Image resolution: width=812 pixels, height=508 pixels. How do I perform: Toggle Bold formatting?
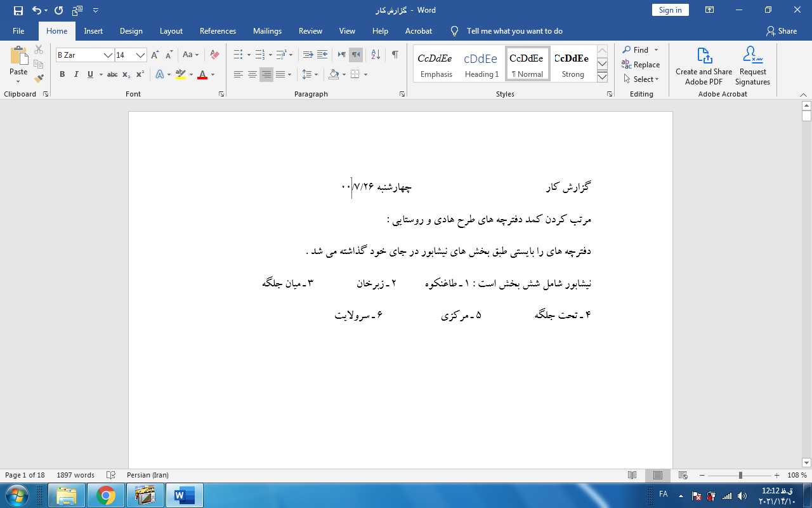62,75
